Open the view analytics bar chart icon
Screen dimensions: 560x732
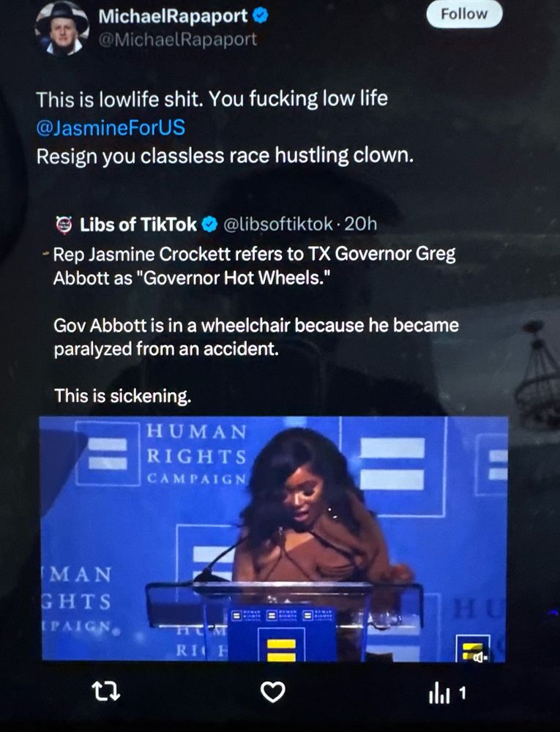coord(439,693)
